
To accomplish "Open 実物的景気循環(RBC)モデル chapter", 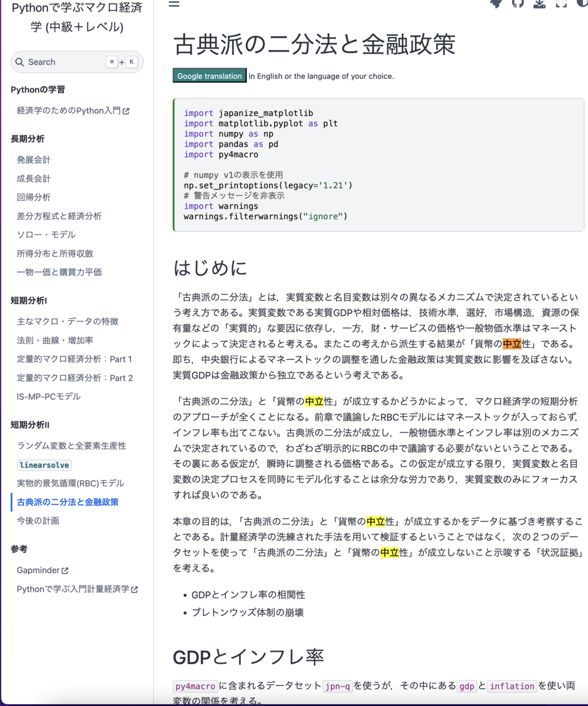I will point(71,484).
